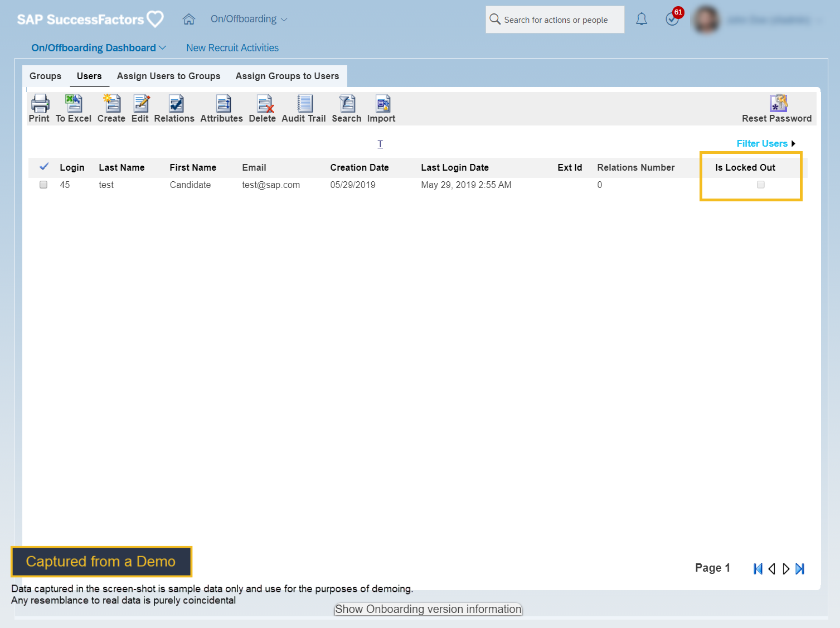The width and height of the screenshot is (840, 628).
Task: Go to the previous page arrow
Action: coord(772,569)
